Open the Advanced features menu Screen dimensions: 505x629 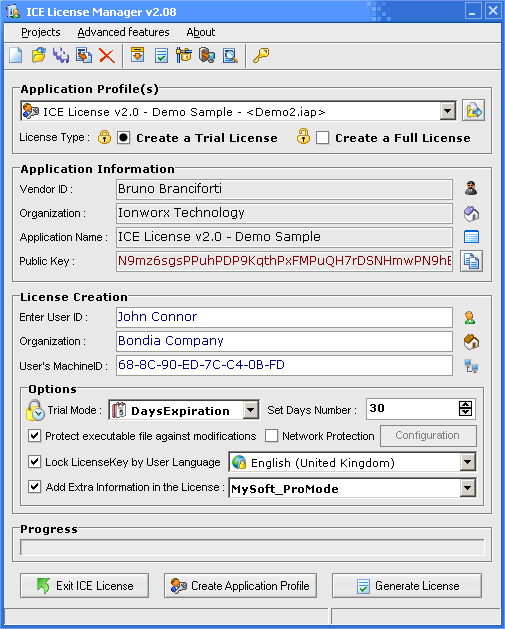[x=123, y=32]
